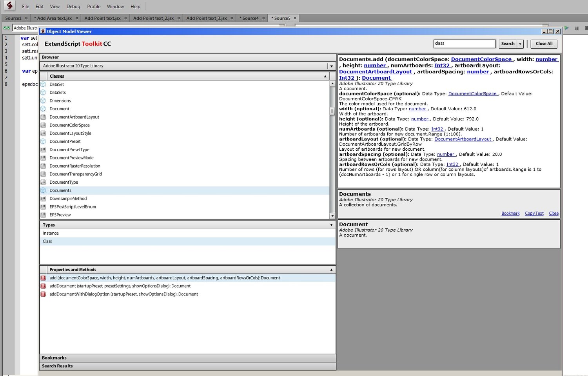Click the DocumentPresetType enum icon

pos(43,150)
